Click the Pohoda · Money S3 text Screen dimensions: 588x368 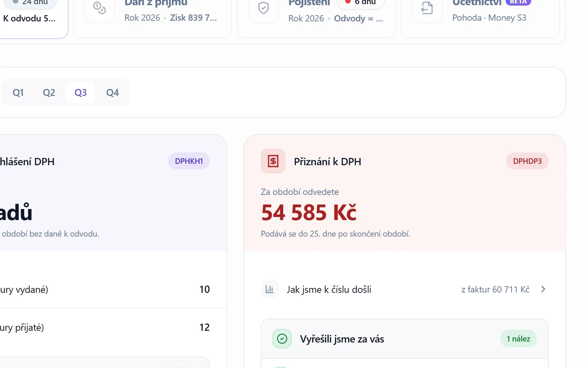pyautogui.click(x=489, y=18)
